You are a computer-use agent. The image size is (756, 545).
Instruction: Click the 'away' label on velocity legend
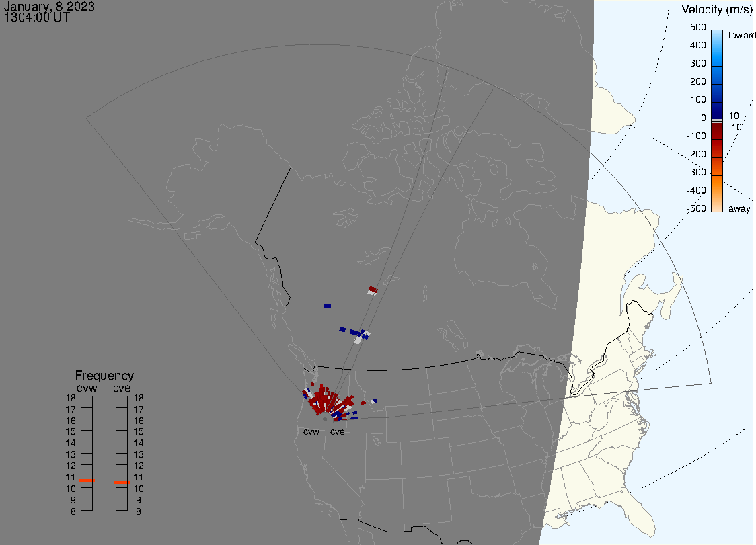[x=739, y=208]
